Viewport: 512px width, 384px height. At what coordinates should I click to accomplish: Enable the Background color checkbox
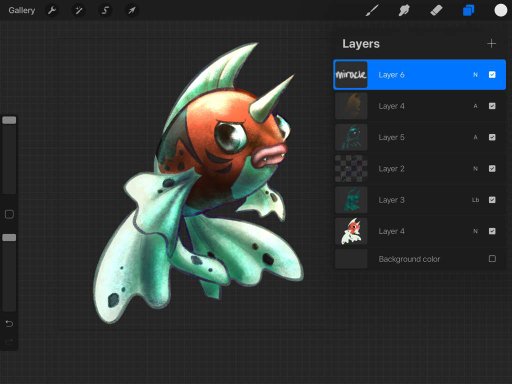[492, 258]
